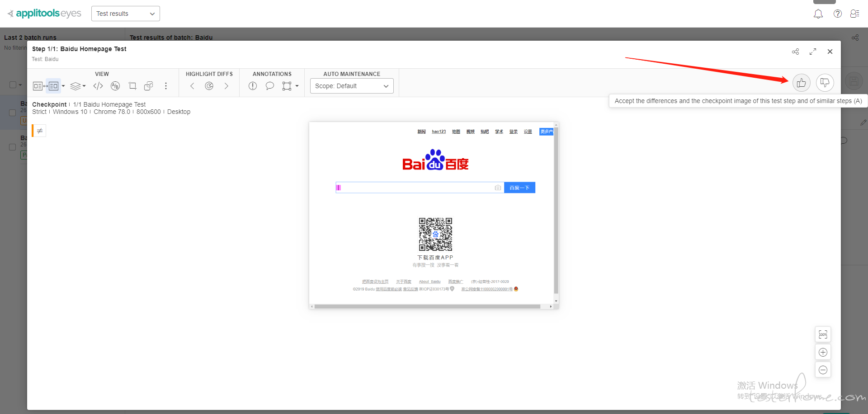Open the Test results page selector
This screenshot has width=868, height=414.
[x=126, y=14]
